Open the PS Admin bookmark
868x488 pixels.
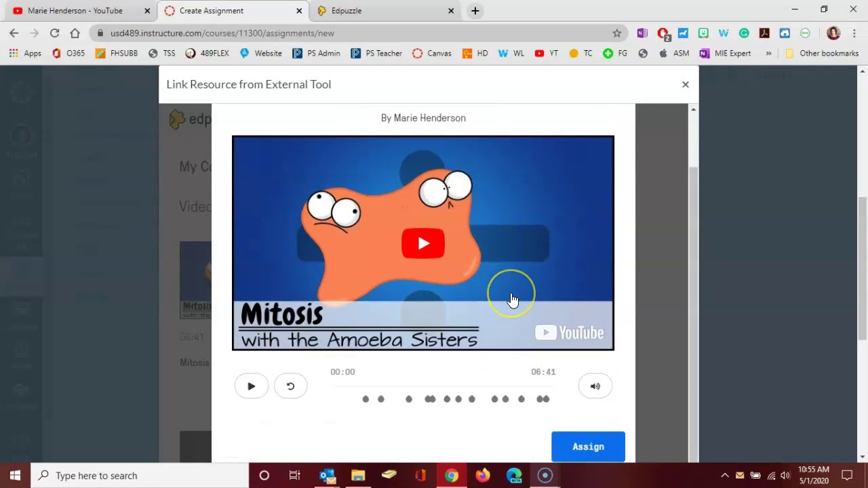point(316,53)
